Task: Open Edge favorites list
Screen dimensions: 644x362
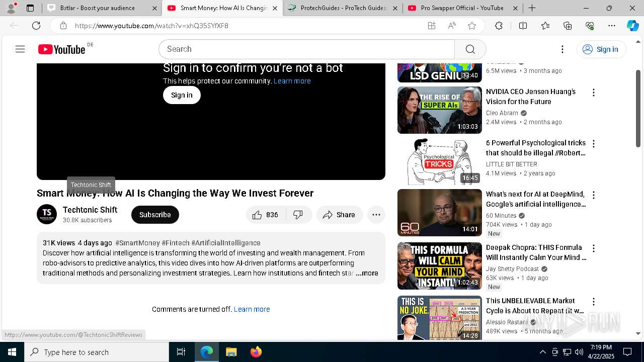Action: [x=545, y=26]
